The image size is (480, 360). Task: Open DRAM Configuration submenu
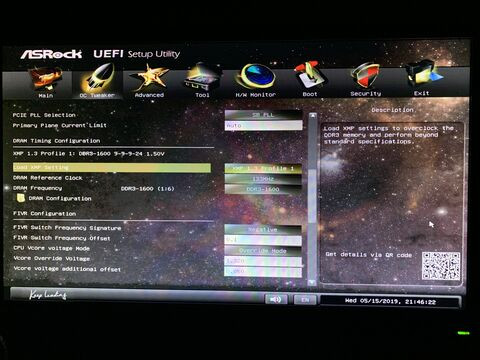tap(60, 198)
